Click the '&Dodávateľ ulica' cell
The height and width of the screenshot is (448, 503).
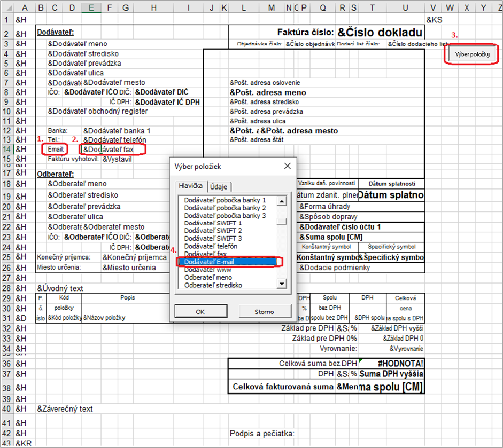[x=76, y=73]
